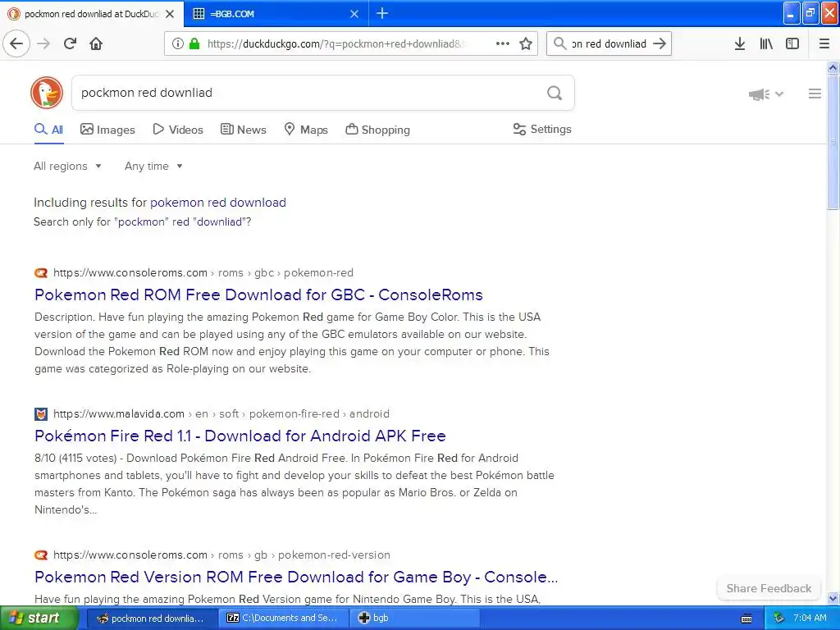The height and width of the screenshot is (630, 840).
Task: Click the Malavida favicon
Action: tap(41, 414)
